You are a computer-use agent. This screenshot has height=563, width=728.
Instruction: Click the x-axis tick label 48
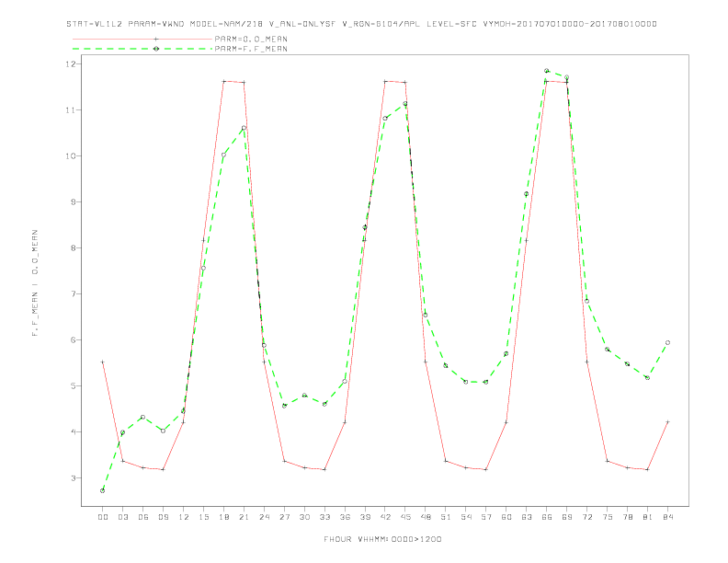[x=426, y=517]
